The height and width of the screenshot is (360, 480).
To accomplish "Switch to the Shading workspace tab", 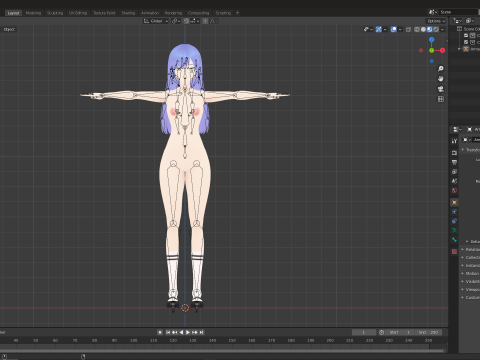I will click(128, 13).
